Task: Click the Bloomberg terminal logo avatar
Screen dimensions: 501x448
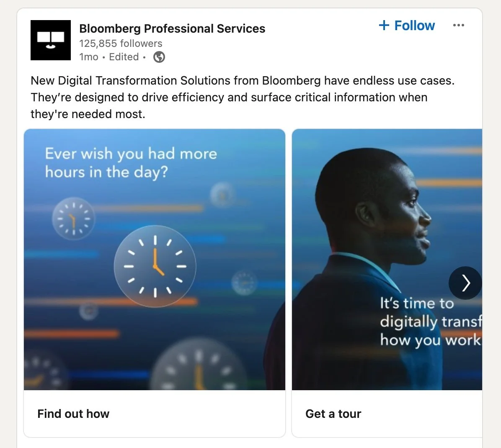Action: [x=51, y=40]
